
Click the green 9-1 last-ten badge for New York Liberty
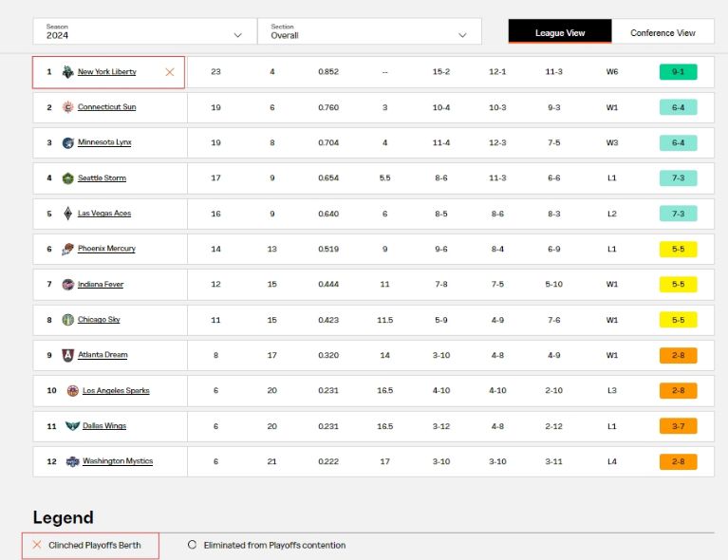[679, 72]
